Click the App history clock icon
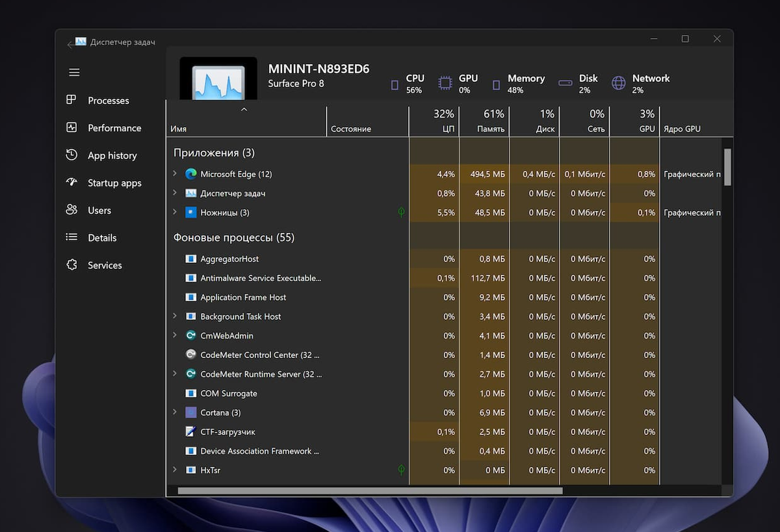The height and width of the screenshot is (532, 780). coord(71,155)
